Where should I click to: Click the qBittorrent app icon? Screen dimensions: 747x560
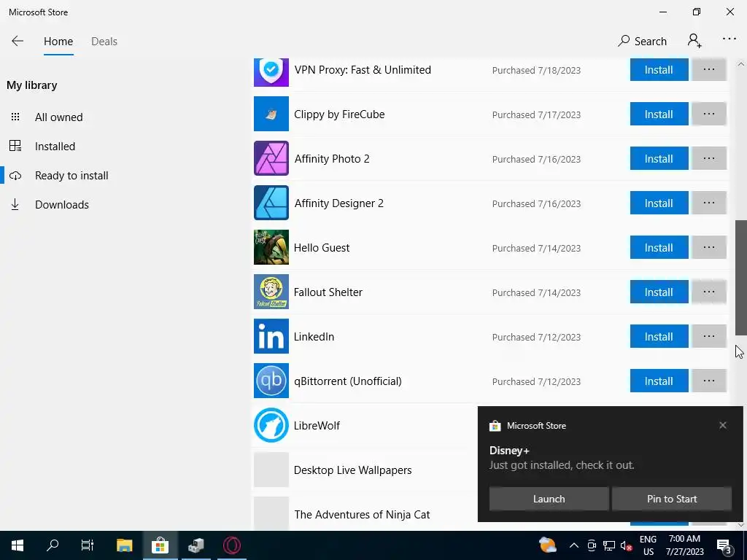[x=271, y=381]
